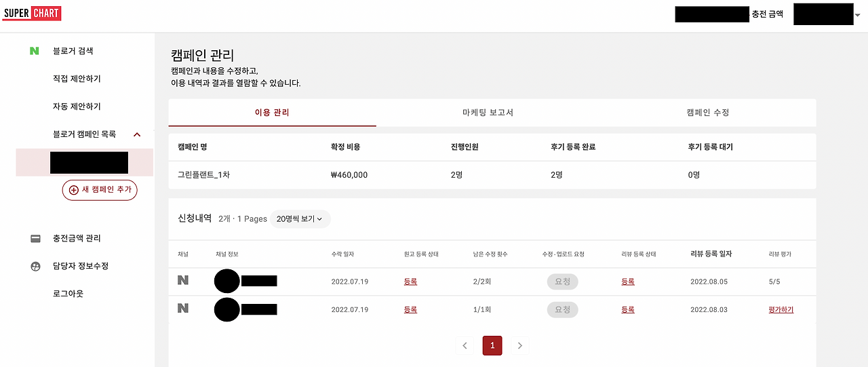Click the N channel icon in first applicant row
868x367 pixels.
coord(183,280)
